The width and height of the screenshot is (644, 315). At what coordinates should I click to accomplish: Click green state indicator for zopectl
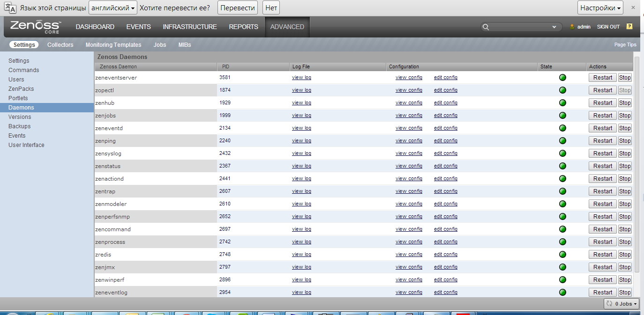tap(562, 90)
